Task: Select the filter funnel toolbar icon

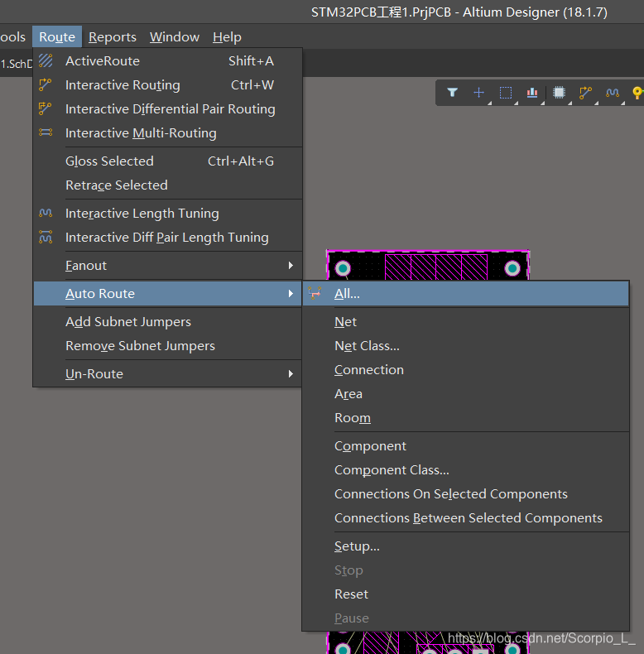Action: 453,92
